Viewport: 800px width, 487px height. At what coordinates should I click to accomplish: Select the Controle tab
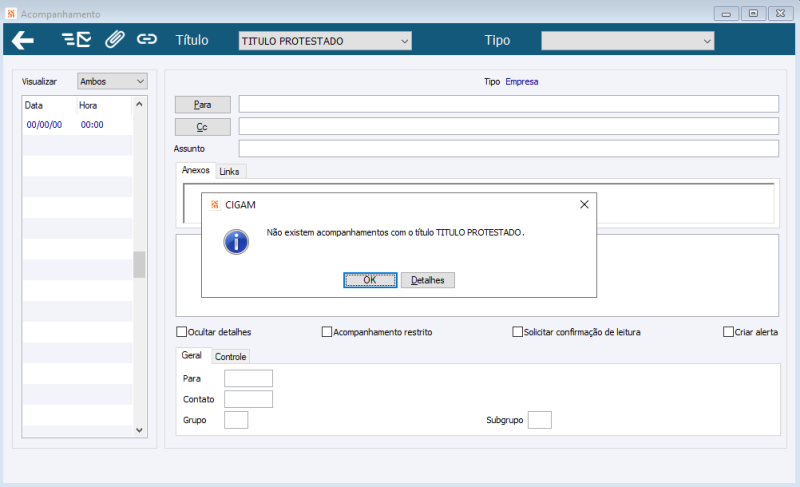coord(231,357)
